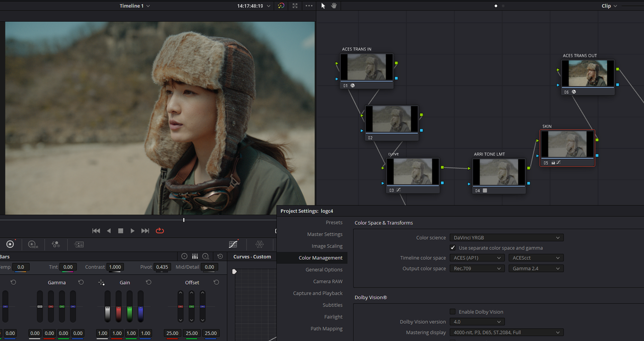
Task: Open the Camera RAW settings page
Action: (x=328, y=282)
